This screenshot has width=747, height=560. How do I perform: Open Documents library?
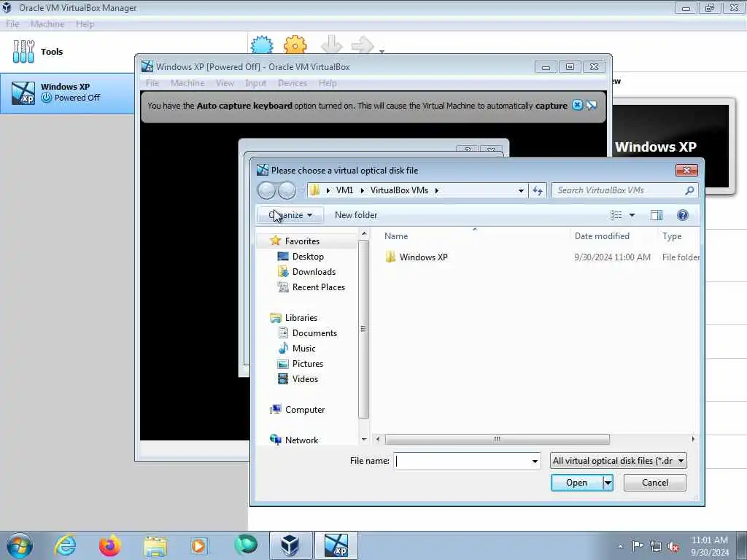pyautogui.click(x=314, y=333)
